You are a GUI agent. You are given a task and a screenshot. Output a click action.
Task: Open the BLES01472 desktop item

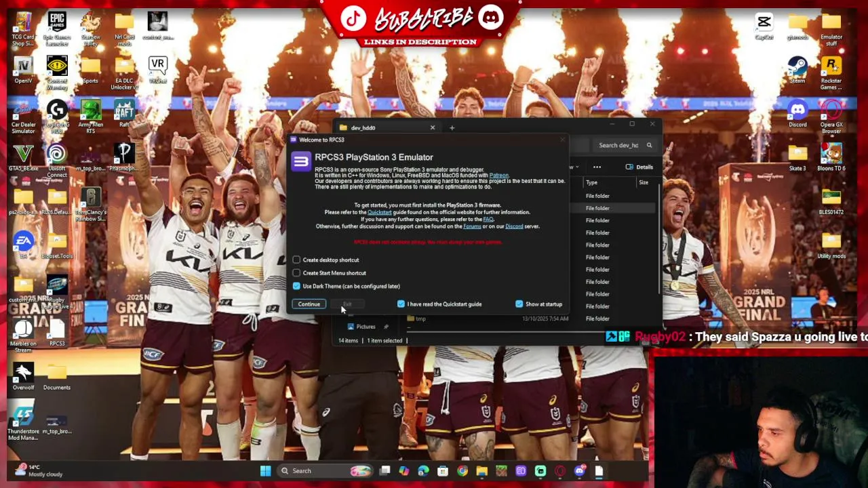831,201
